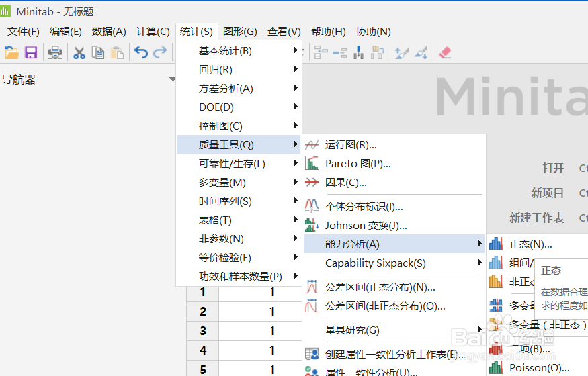The image size is (588, 376).
Task: Click the 公差区间(正态分布) icon
Action: pos(312,287)
